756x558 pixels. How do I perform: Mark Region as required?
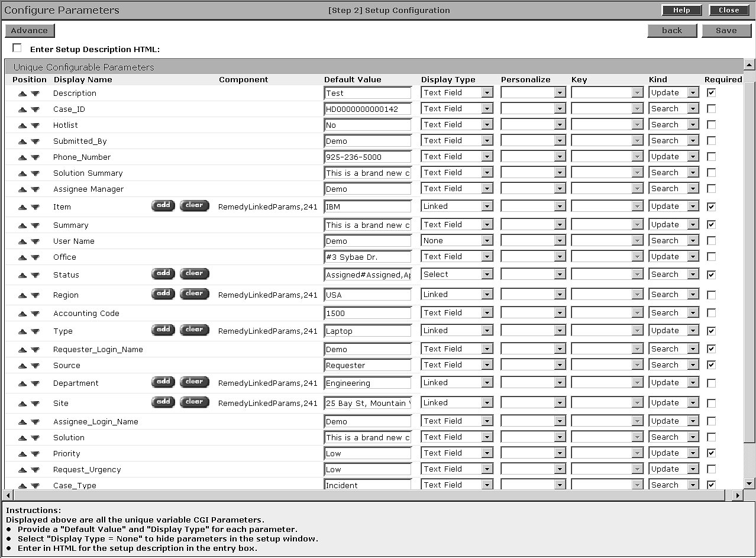(x=711, y=295)
